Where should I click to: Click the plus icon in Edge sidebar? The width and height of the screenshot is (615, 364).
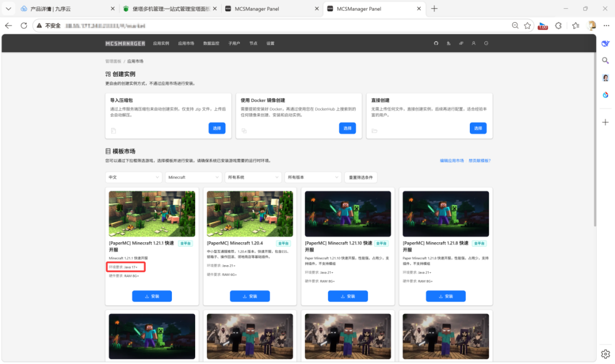tap(605, 122)
